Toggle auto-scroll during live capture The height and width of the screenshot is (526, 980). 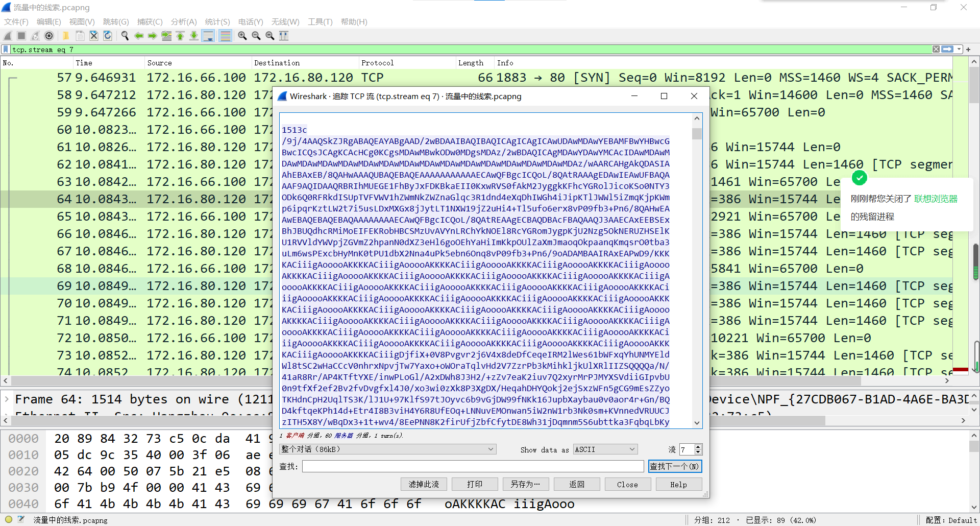point(208,36)
